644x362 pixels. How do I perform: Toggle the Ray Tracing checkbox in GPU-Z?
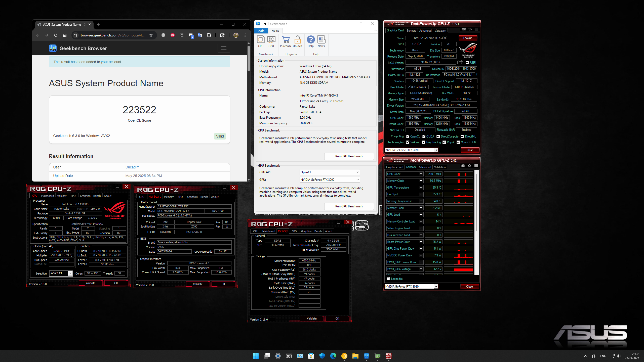[424, 142]
